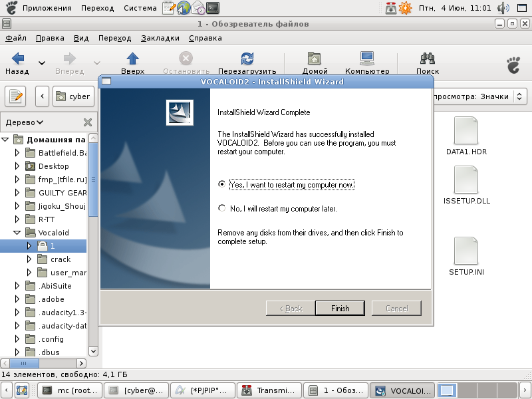Expand the .config folder in tree
This screenshot has width=532, height=399.
pos(17,339)
